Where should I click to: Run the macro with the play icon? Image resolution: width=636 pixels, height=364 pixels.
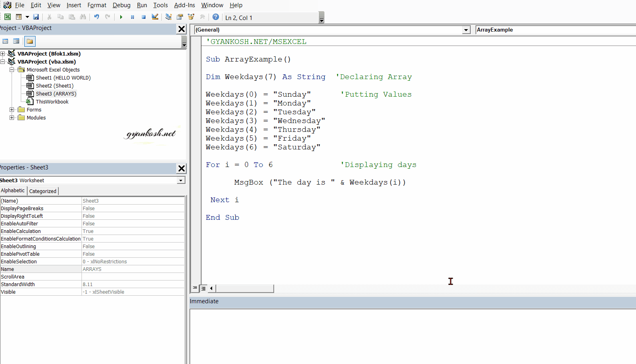point(121,17)
